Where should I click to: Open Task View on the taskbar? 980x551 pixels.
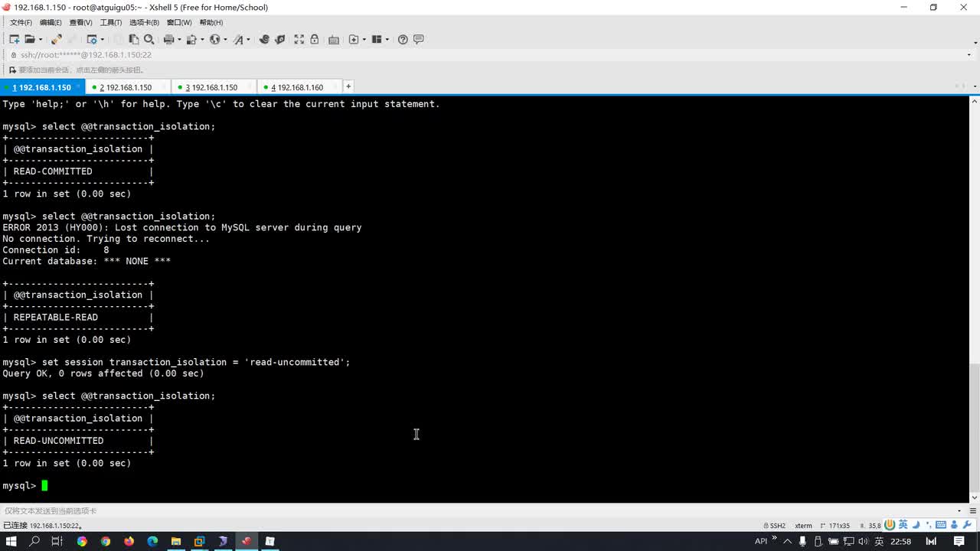57,541
